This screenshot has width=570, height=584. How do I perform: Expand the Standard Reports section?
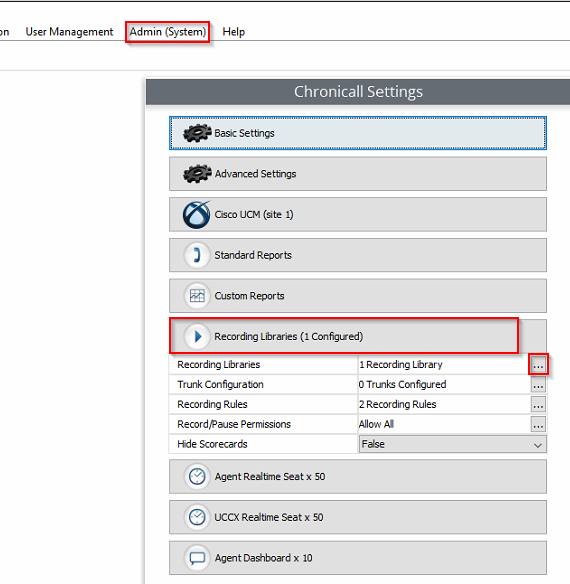pyautogui.click(x=358, y=255)
